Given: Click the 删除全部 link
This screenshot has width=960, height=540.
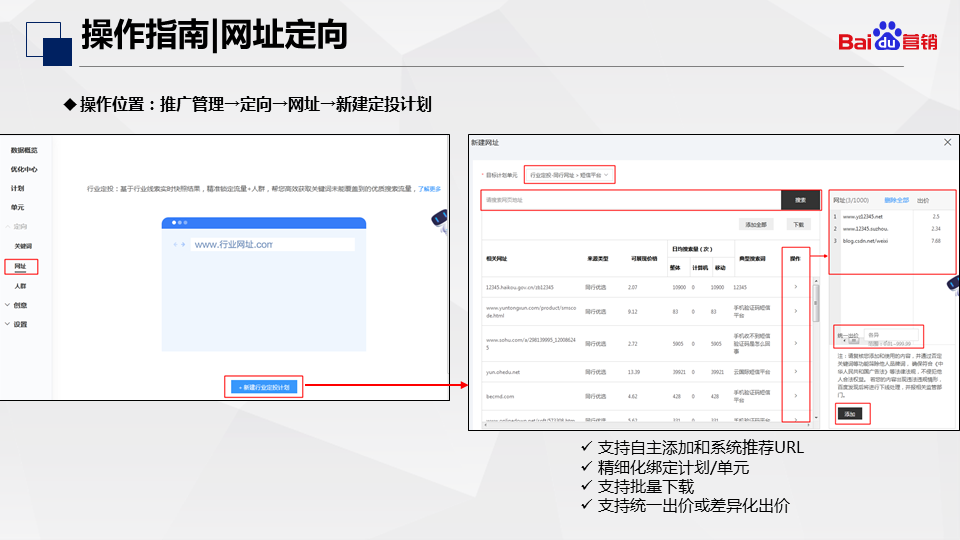Looking at the screenshot, I should click(x=896, y=200).
